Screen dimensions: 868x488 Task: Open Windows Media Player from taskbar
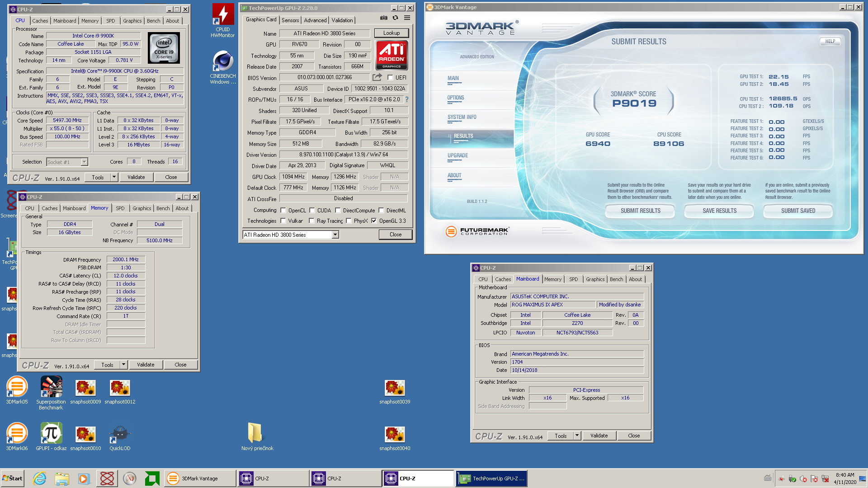[84, 478]
